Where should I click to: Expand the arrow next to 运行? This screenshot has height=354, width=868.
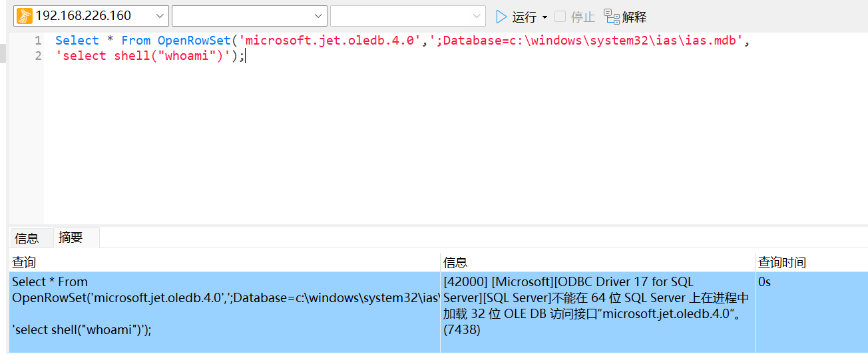pyautogui.click(x=544, y=17)
